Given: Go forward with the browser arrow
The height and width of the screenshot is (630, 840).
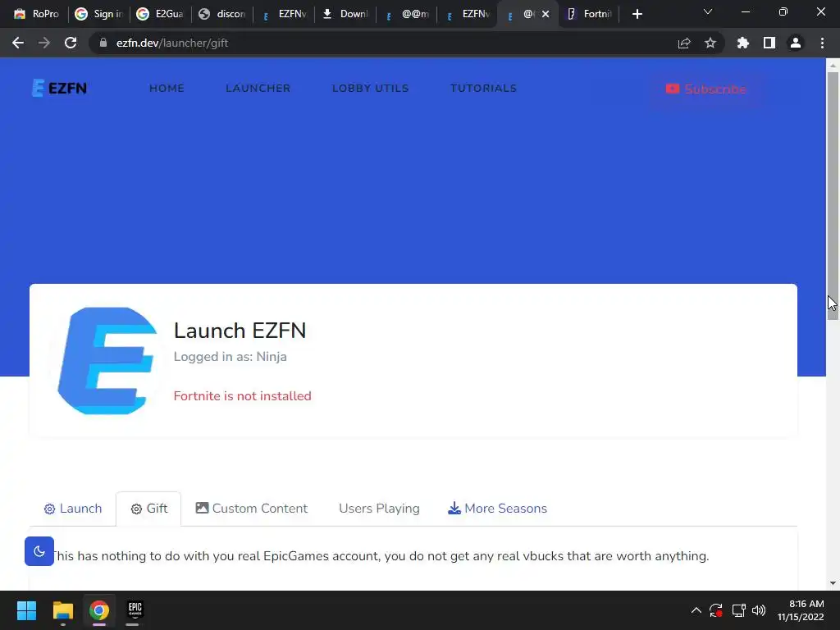Looking at the screenshot, I should point(44,43).
